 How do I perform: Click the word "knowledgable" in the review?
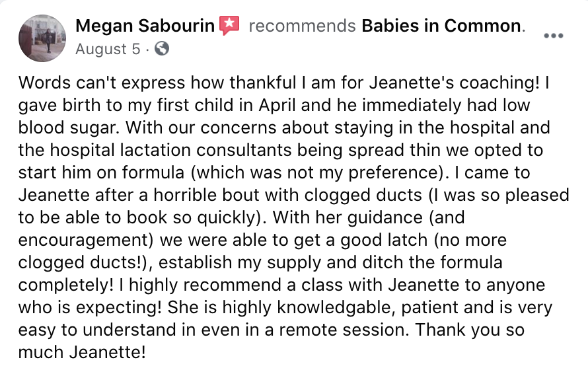(336, 308)
